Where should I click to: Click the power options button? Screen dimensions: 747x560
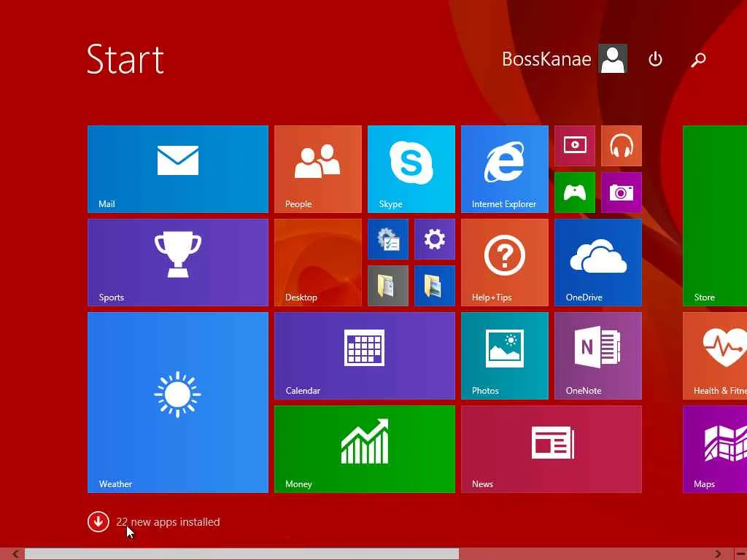click(x=656, y=59)
